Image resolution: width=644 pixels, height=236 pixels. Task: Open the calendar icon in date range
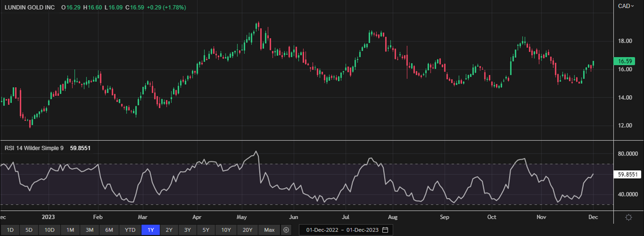[x=385, y=230]
